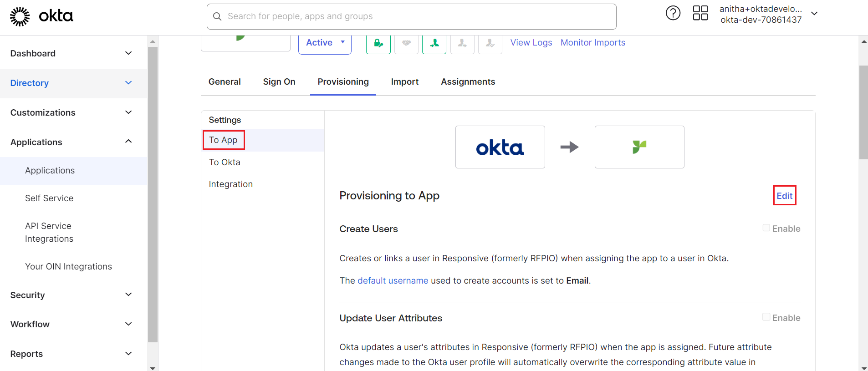Image resolution: width=868 pixels, height=371 pixels.
Task: Select Integration in Settings
Action: [x=231, y=184]
